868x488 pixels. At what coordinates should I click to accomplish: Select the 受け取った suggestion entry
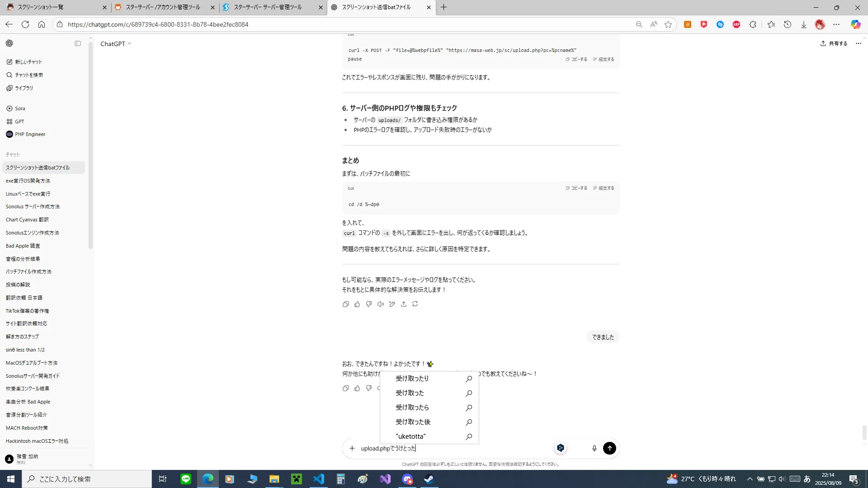(x=410, y=393)
